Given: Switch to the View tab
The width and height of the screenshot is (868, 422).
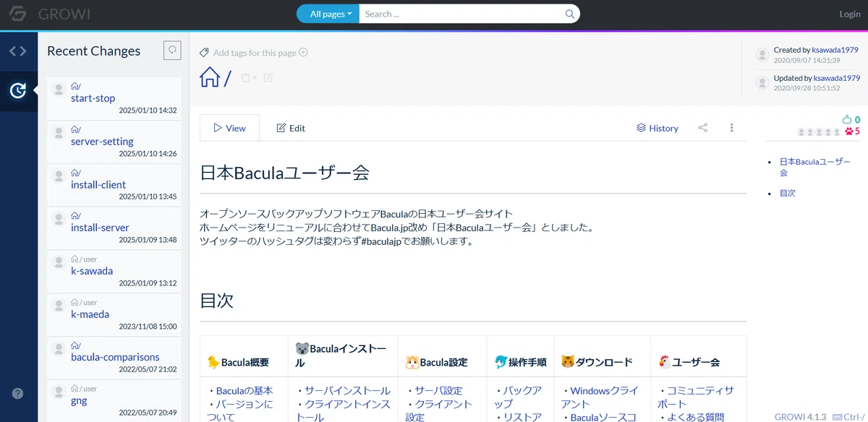Looking at the screenshot, I should [x=229, y=128].
